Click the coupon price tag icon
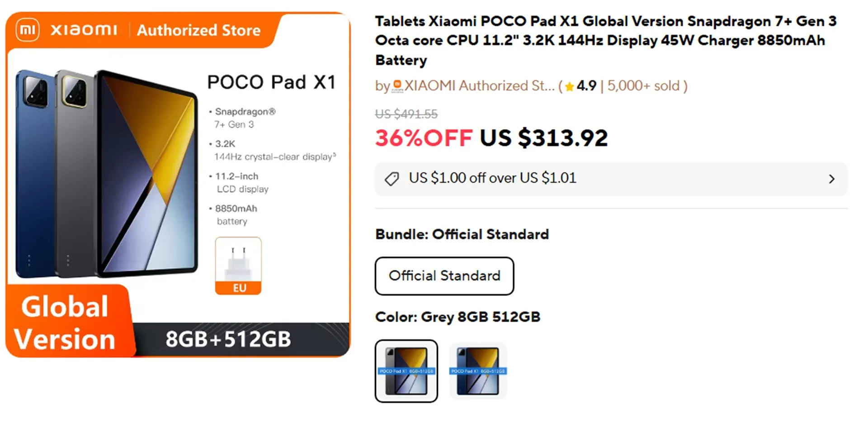 392,179
